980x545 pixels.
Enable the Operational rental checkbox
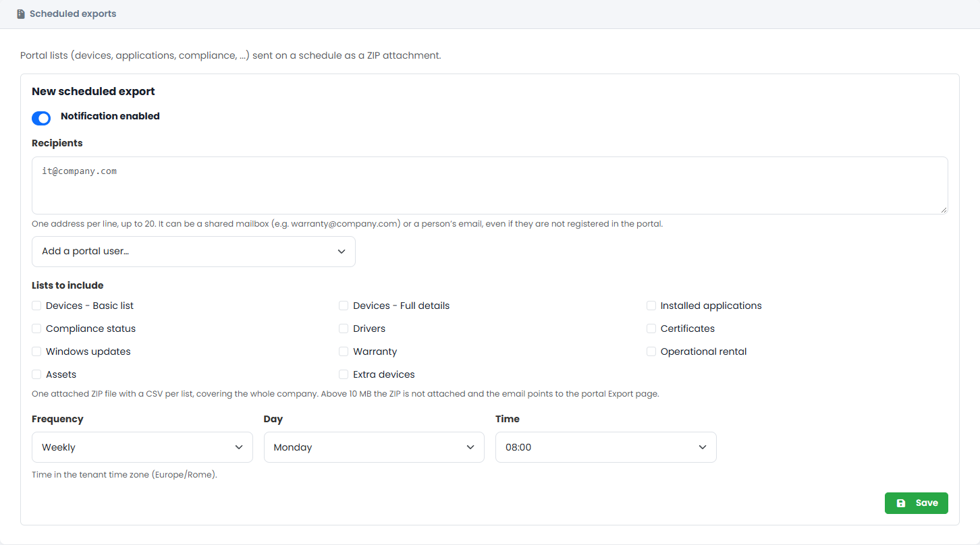tap(651, 351)
